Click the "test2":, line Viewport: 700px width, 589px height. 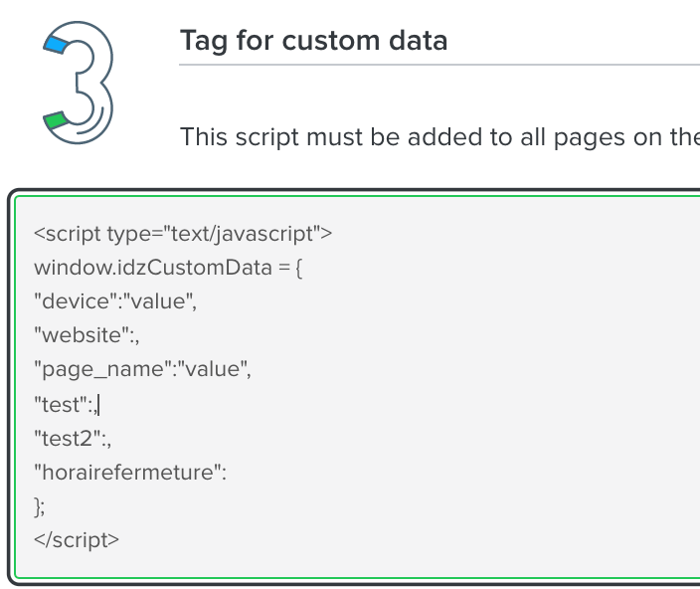point(73,439)
